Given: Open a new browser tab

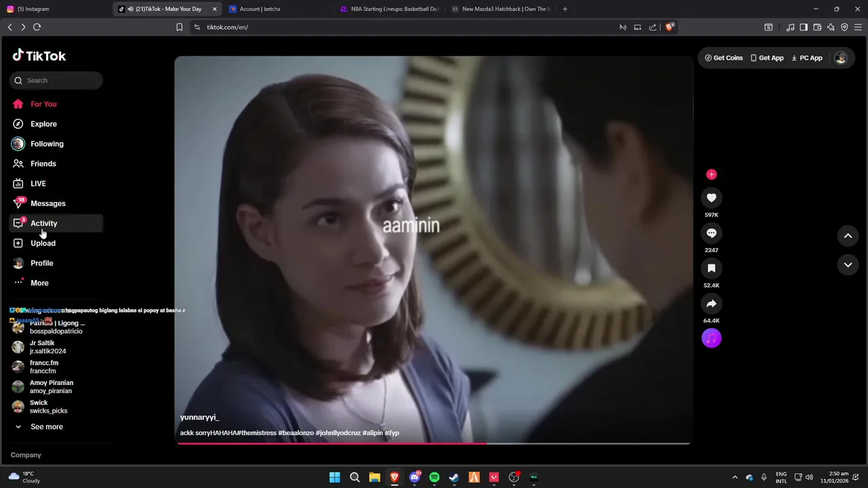Looking at the screenshot, I should [x=565, y=9].
